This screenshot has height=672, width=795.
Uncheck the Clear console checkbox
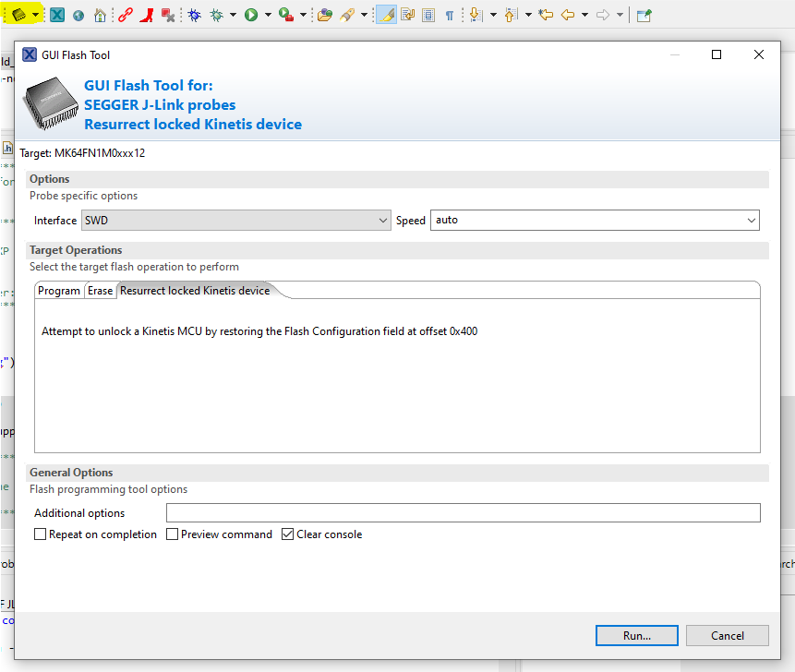(x=287, y=534)
